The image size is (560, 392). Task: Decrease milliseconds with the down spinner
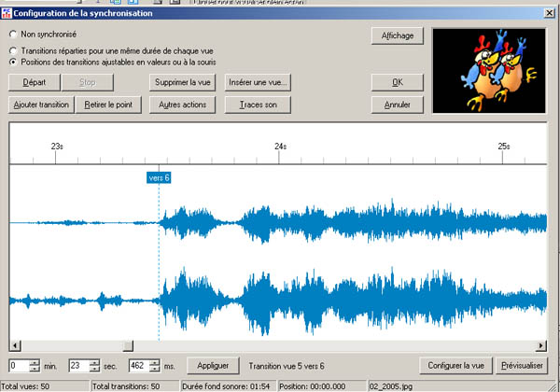(155, 370)
